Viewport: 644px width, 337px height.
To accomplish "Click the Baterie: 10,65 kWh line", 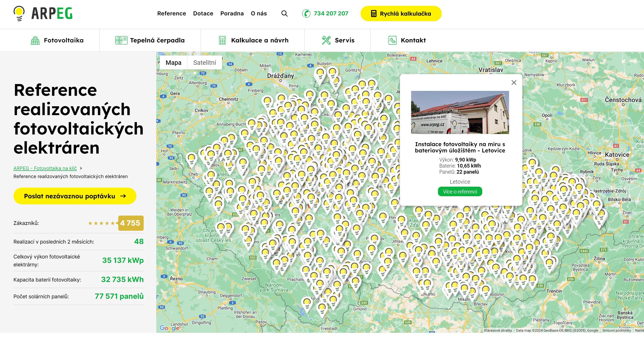I will pyautogui.click(x=460, y=166).
